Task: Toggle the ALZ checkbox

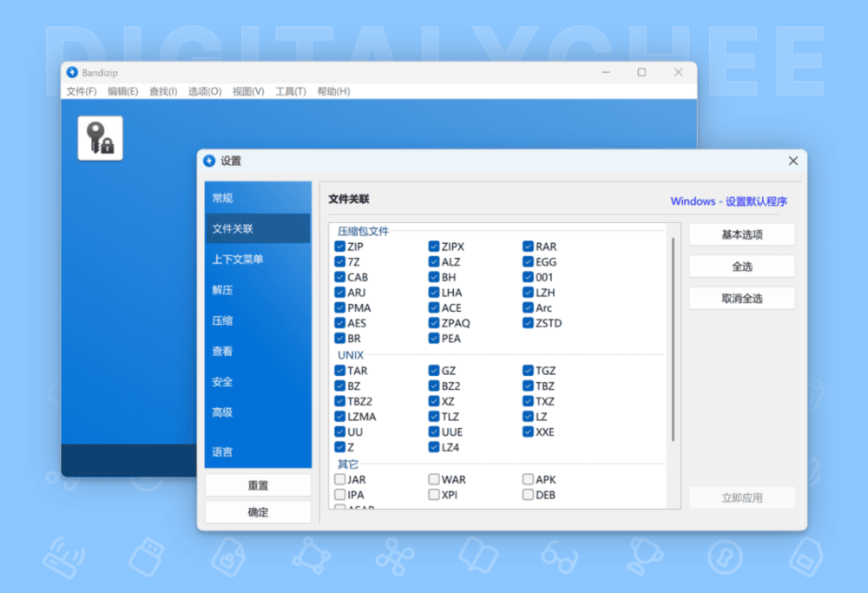Action: [434, 262]
